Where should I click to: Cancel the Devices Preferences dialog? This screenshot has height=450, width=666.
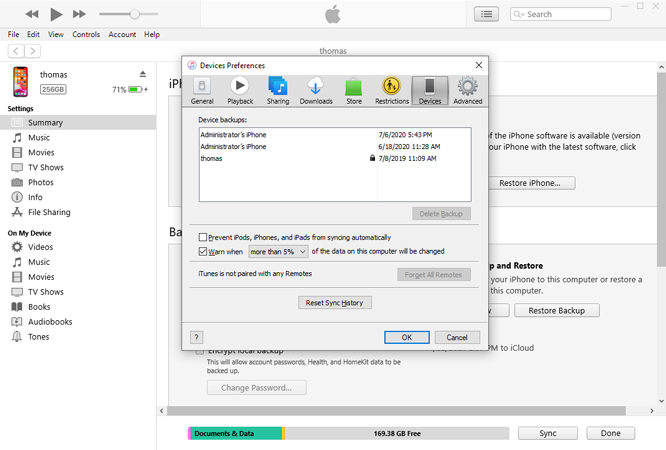[457, 337]
